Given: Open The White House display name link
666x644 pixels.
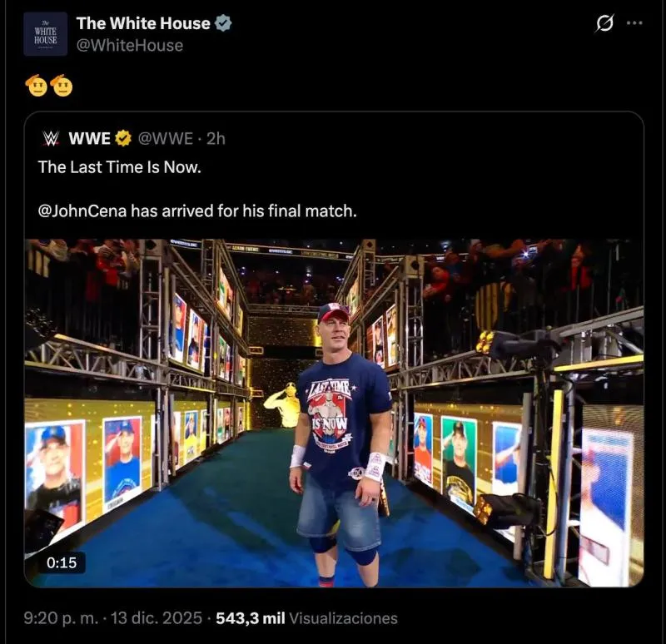Looking at the screenshot, I should click(x=142, y=24).
